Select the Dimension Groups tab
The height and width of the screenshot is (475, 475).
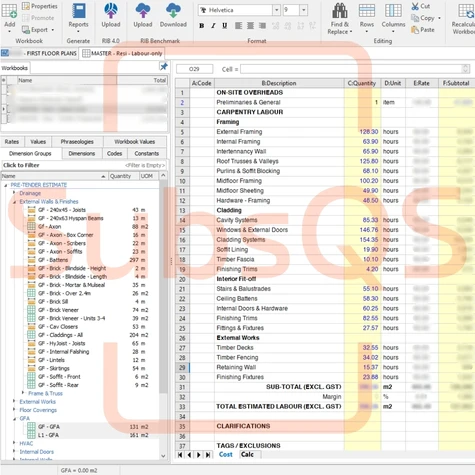point(30,153)
